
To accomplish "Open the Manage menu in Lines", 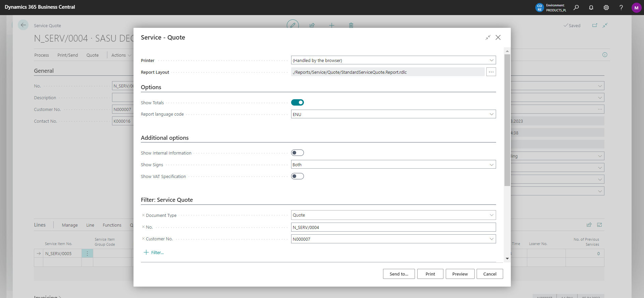I will (x=70, y=225).
